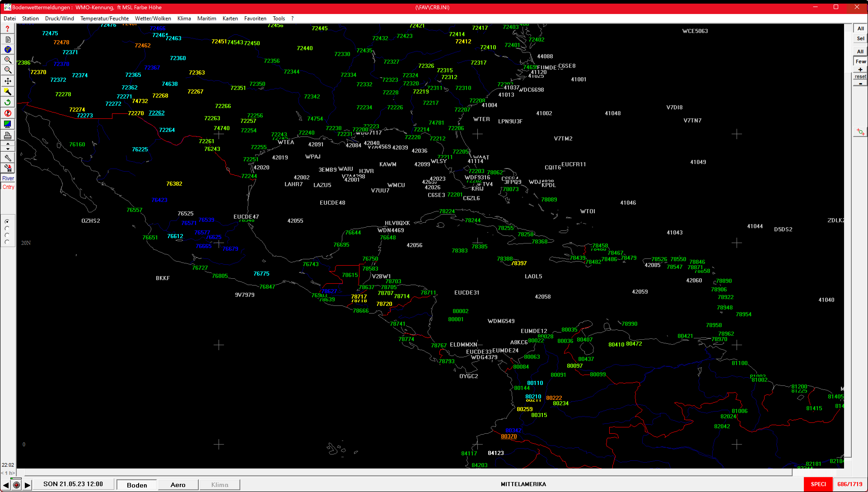Click the small up arrow stepper

tap(8, 144)
